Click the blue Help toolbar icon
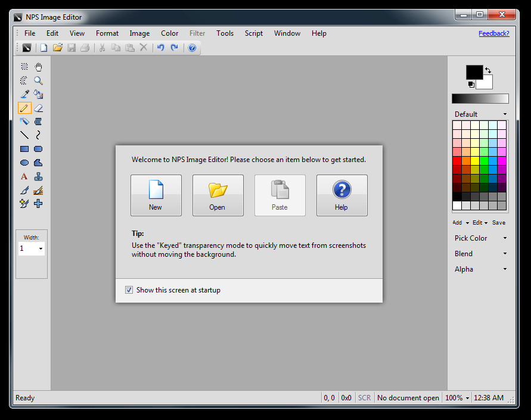This screenshot has width=531, height=420. click(x=192, y=48)
